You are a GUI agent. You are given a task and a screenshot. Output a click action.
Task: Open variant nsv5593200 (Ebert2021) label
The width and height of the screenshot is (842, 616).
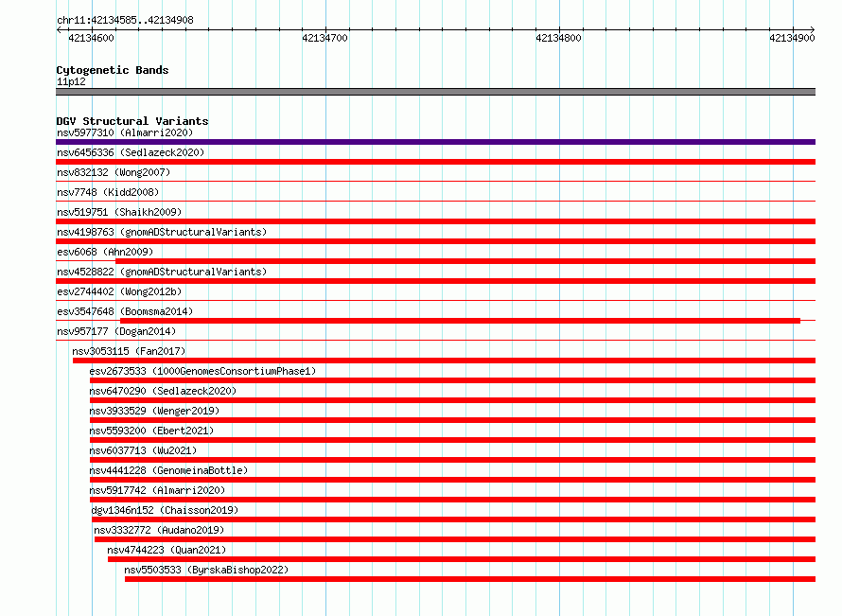coord(151,431)
